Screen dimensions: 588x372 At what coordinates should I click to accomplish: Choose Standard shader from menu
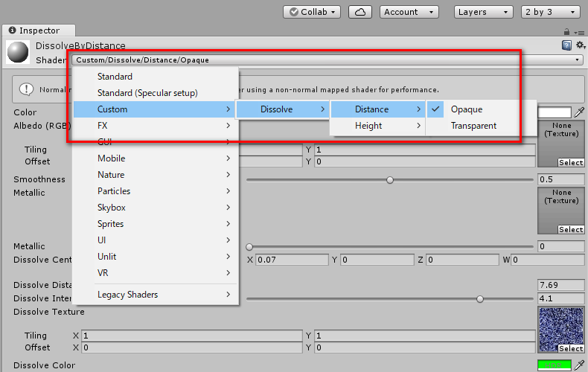(156, 77)
